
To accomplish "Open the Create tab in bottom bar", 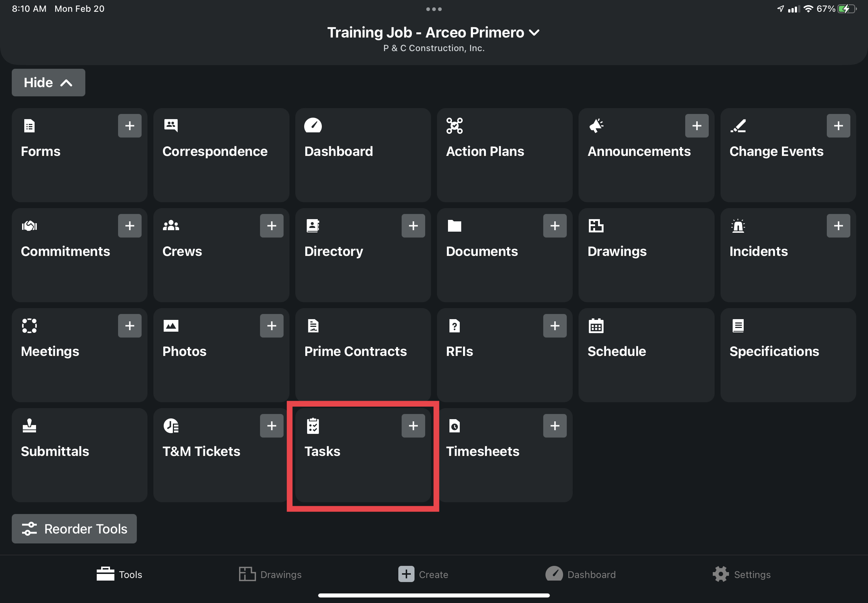I will [423, 574].
